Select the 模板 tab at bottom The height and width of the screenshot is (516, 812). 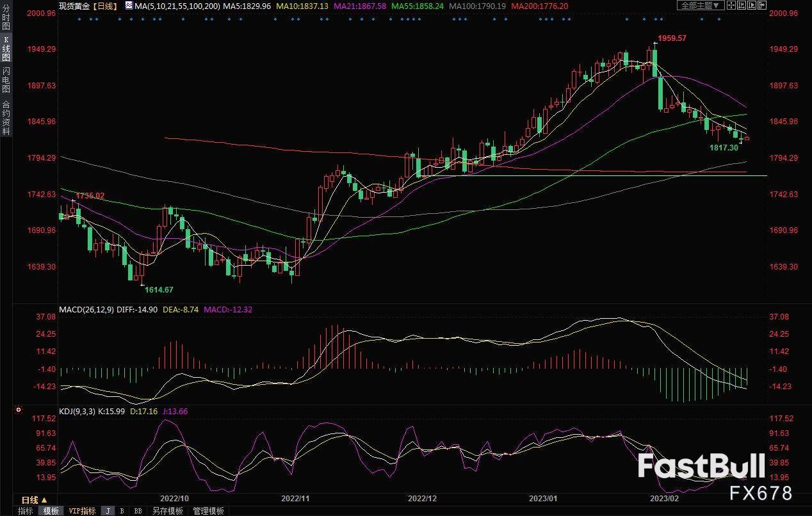[51, 511]
